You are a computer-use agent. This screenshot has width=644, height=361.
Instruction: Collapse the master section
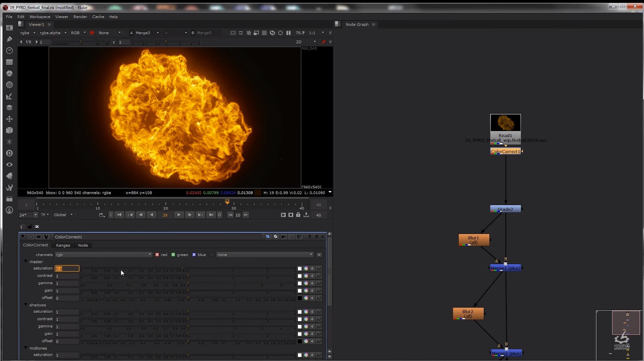[26, 262]
